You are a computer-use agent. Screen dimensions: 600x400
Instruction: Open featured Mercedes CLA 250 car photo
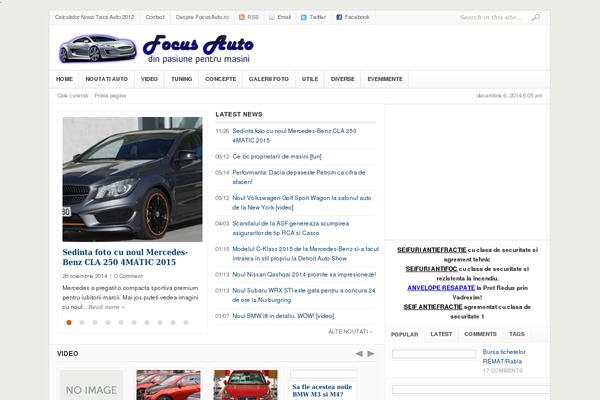click(132, 179)
